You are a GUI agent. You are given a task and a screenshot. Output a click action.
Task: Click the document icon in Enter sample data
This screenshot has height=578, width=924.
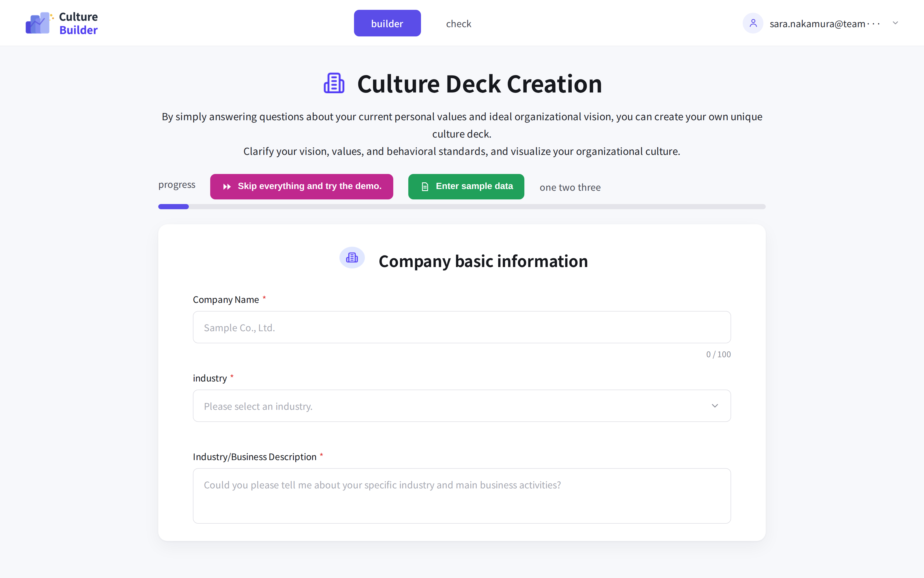424,187
